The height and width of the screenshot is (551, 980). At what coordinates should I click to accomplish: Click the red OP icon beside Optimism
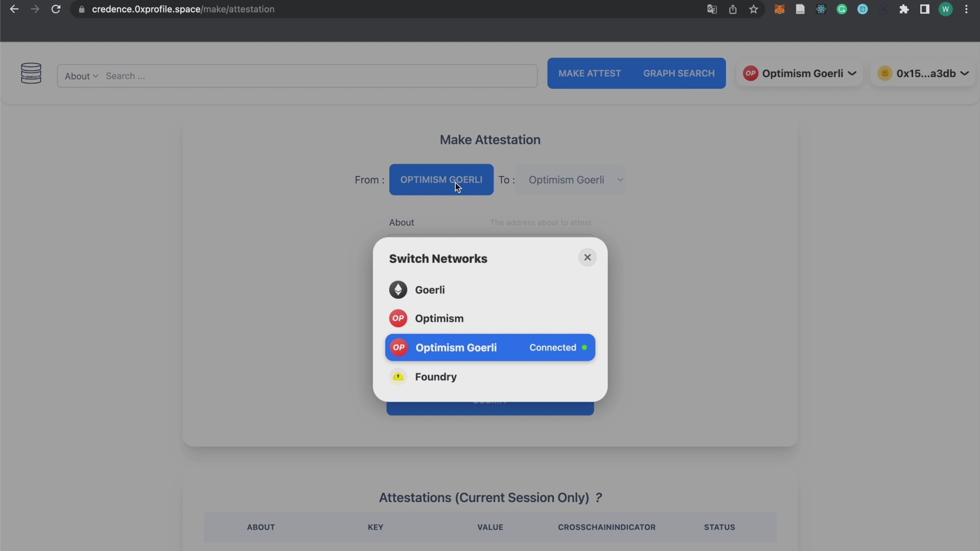pyautogui.click(x=398, y=318)
